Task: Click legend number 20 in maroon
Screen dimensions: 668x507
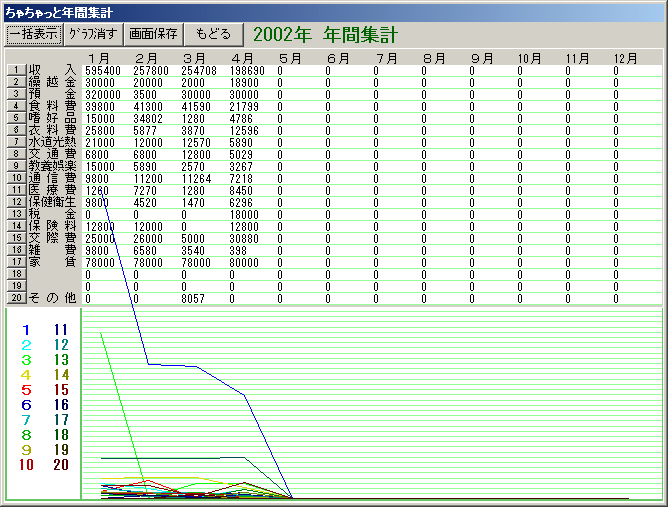Action: [61, 465]
